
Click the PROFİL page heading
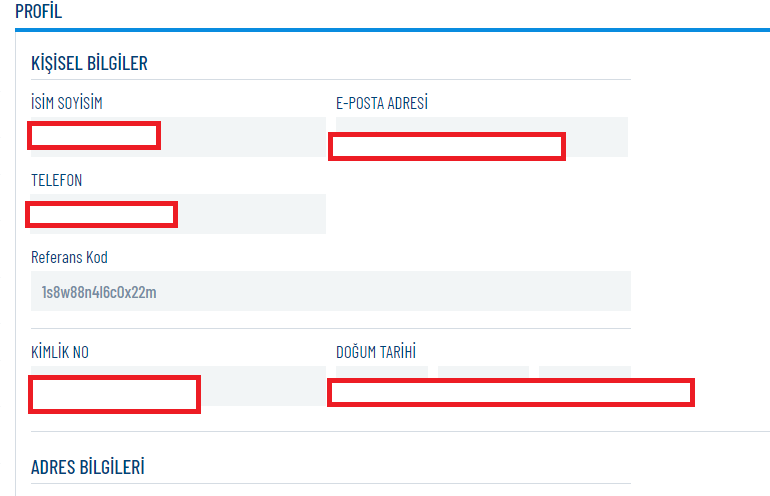point(39,11)
